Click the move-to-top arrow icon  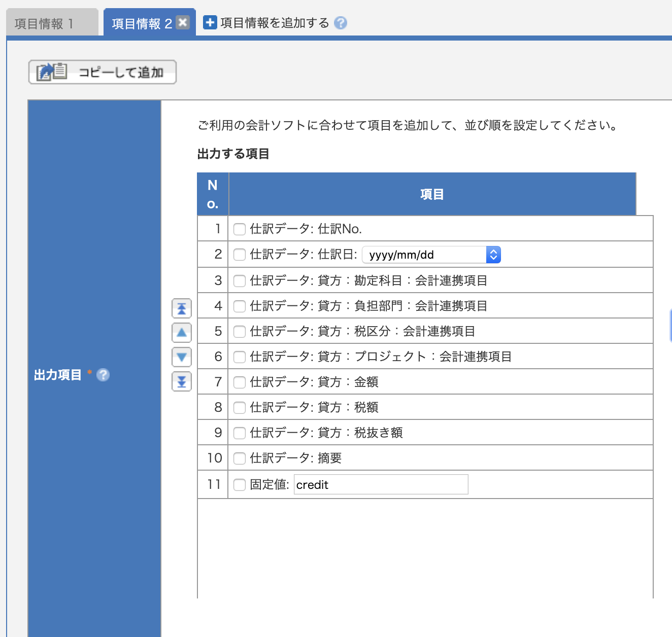click(182, 308)
